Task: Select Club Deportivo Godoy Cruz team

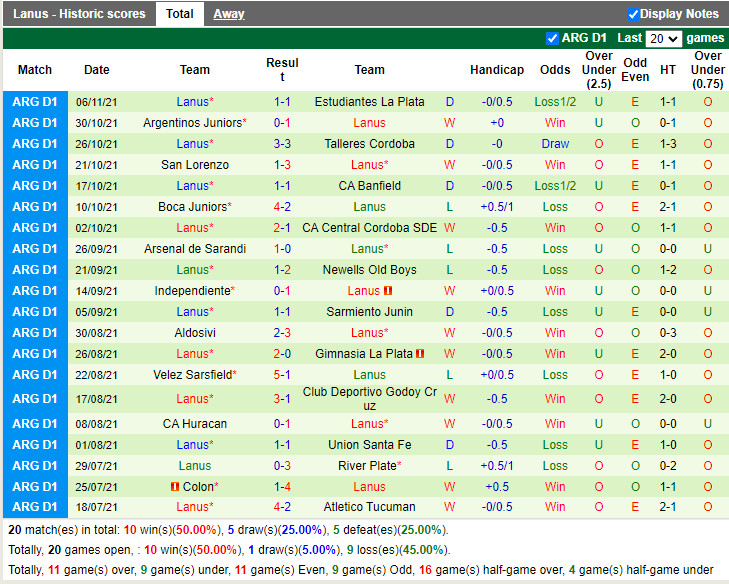Action: coord(369,399)
